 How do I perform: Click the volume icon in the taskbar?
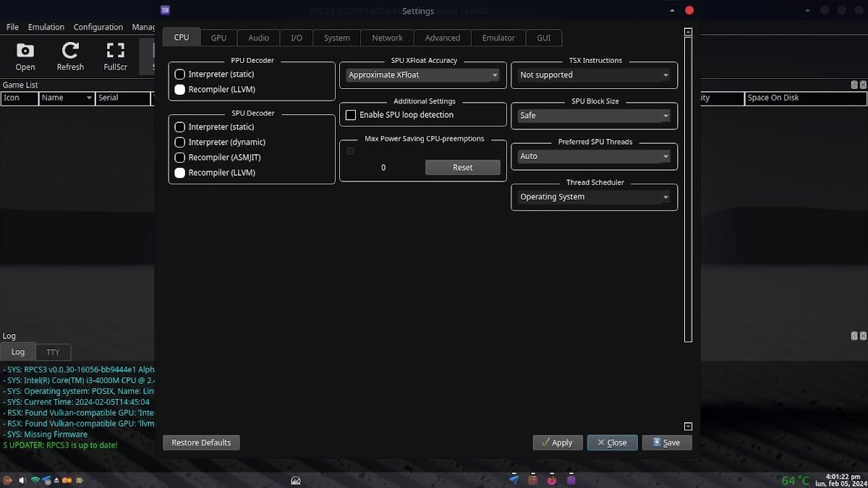[21, 479]
